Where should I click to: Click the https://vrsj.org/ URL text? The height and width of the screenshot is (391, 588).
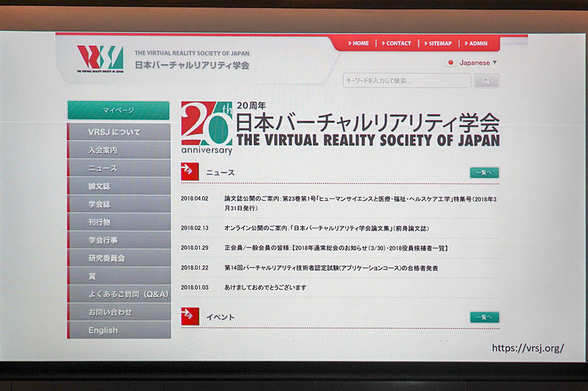click(x=528, y=348)
